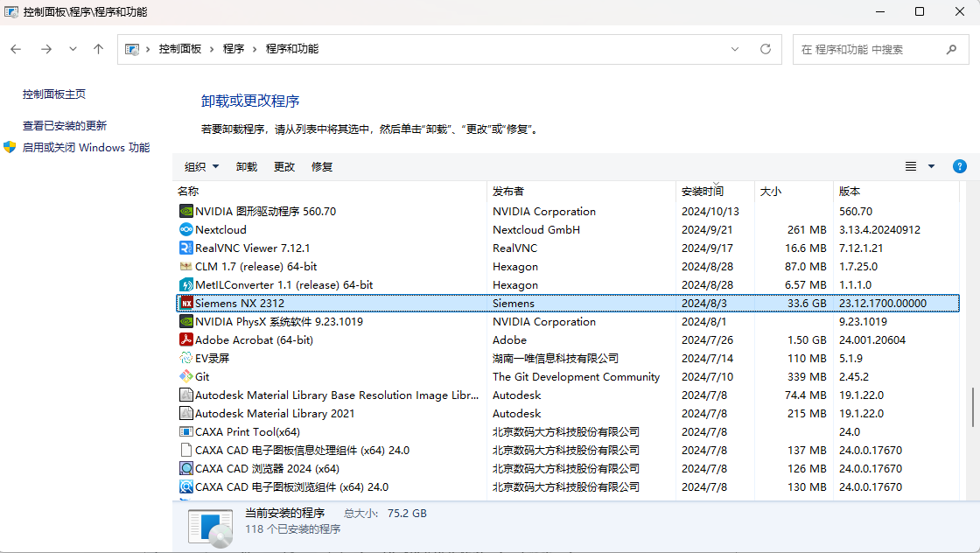Click the Adobe Acrobat red icon
980x553 pixels.
[186, 339]
